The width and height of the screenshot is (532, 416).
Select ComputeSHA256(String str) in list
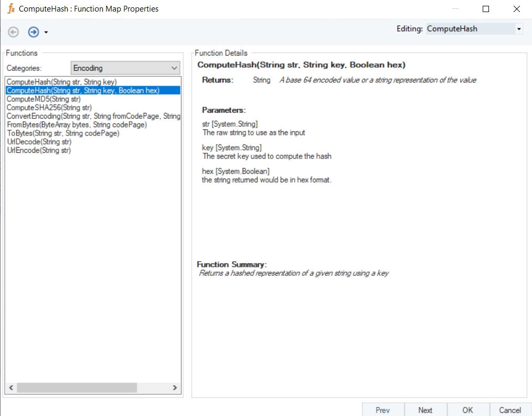point(49,108)
